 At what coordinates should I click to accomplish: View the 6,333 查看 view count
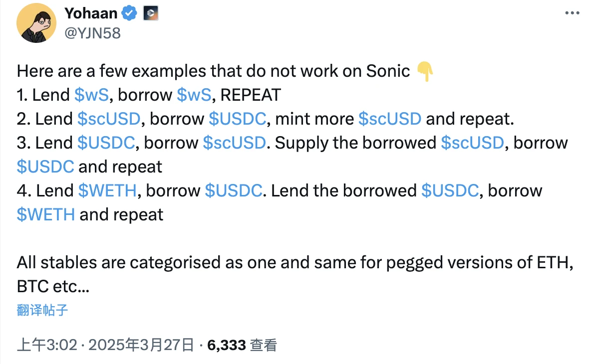coord(242,345)
